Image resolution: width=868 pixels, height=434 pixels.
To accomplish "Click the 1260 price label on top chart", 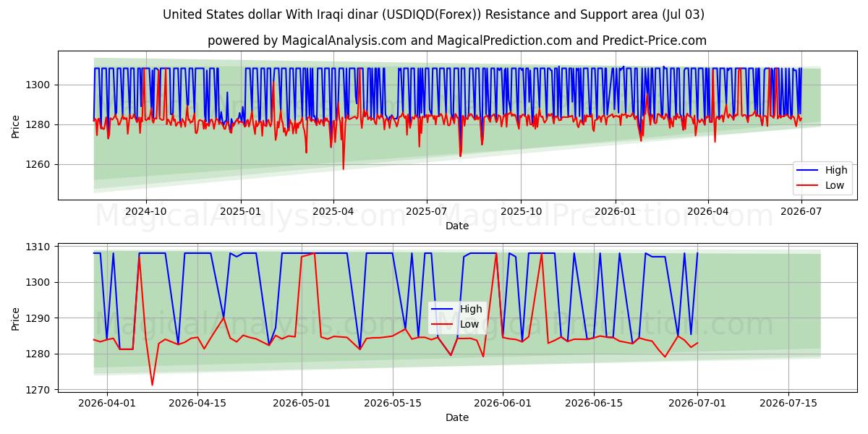I will click(x=40, y=164).
